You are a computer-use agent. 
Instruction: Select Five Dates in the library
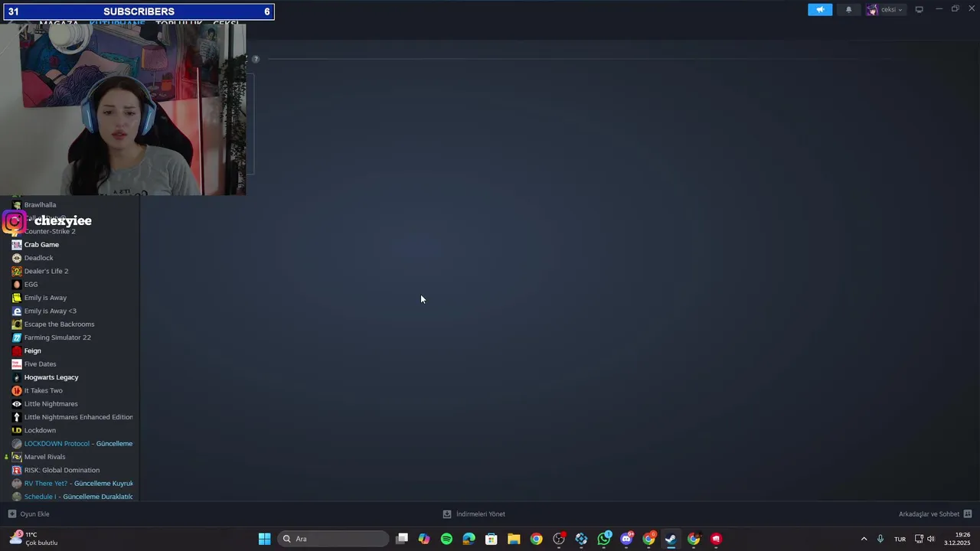[40, 364]
